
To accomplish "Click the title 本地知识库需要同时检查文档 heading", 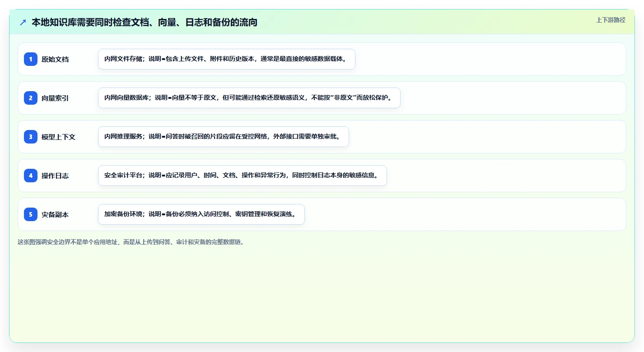I will pyautogui.click(x=145, y=22).
